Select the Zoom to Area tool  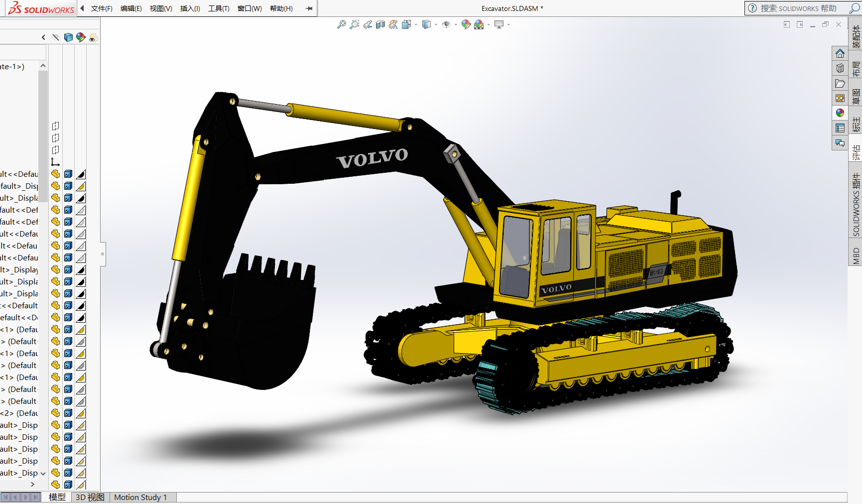355,24
